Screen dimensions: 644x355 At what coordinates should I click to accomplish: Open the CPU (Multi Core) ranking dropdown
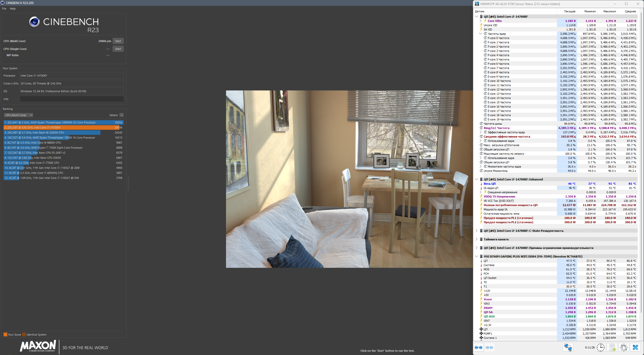[18, 115]
